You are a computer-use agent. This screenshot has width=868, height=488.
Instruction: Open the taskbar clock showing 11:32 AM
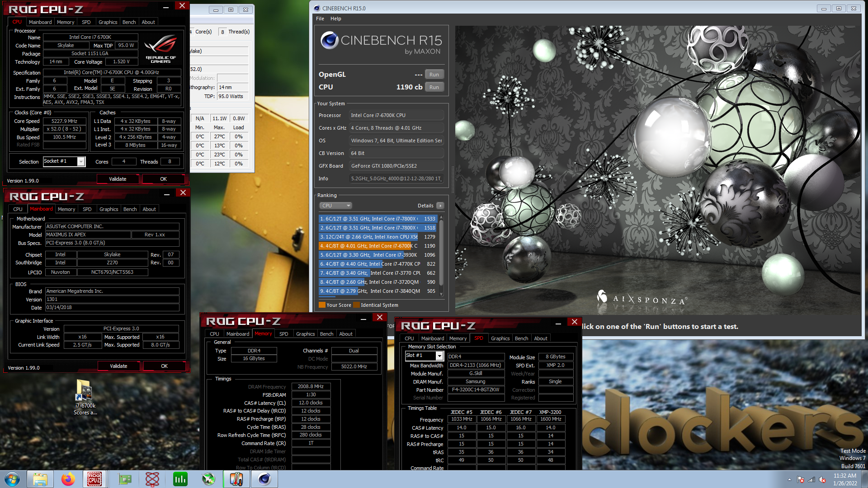coord(845,479)
